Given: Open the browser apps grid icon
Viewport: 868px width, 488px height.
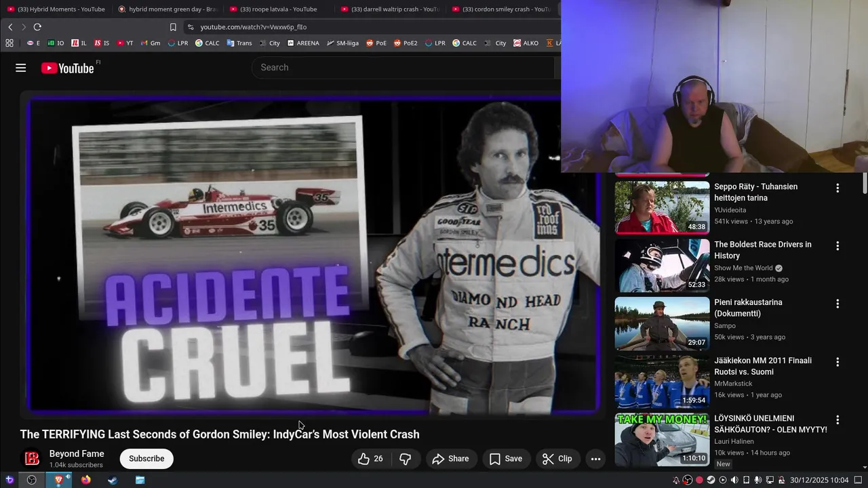Looking at the screenshot, I should 9,43.
